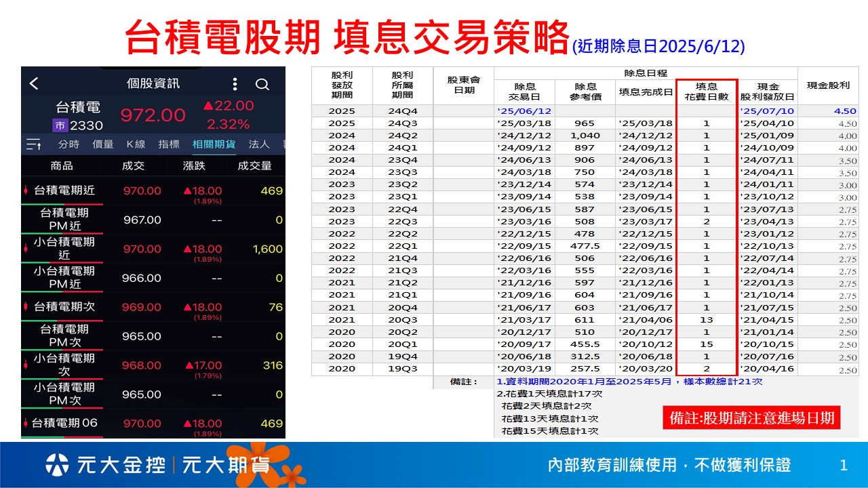Open the sort list icon beside 分時
Viewport: 868px width, 488px height.
click(x=34, y=144)
